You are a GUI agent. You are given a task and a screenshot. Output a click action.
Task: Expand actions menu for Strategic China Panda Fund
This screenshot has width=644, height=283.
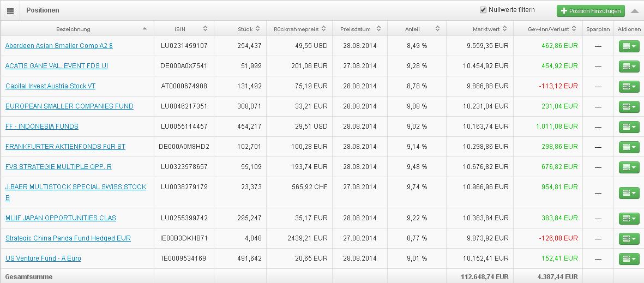[x=629, y=239]
